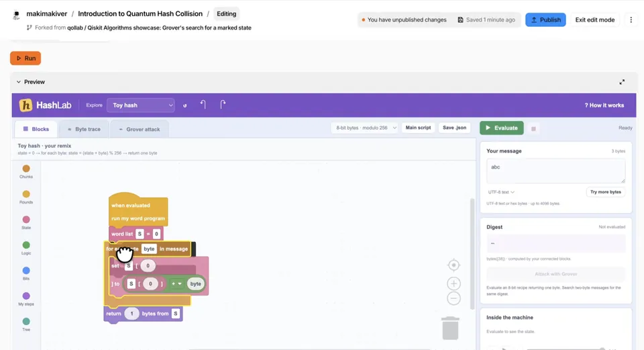Screen dimensions: 644x350
Task: Select the word list S block
Action: (x=136, y=234)
